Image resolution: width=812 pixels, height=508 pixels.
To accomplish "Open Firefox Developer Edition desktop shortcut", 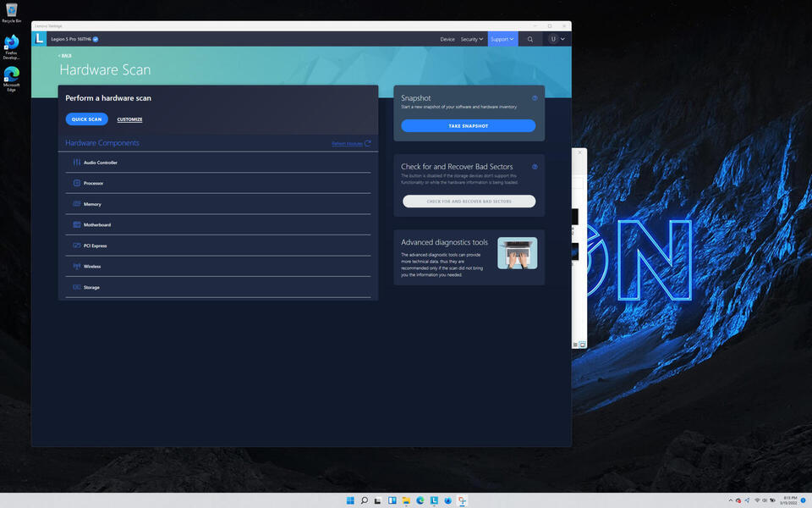I will pos(11,47).
